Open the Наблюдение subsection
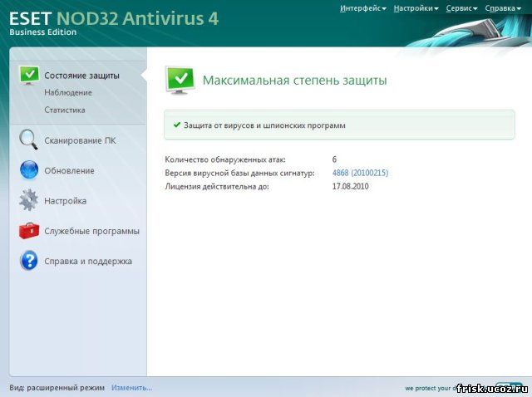The width and height of the screenshot is (532, 397). 68,92
